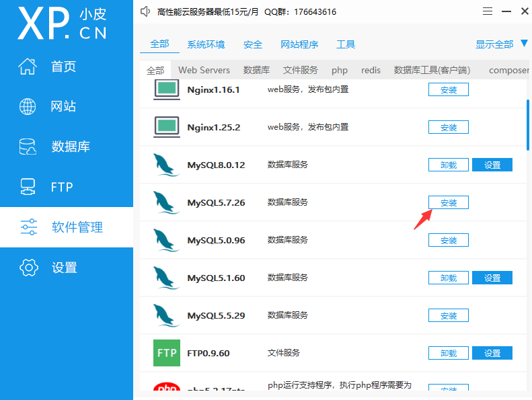This screenshot has width=532, height=400.
Task: Uninstall FTP0.9.60 with 卸载 button
Action: (449, 353)
